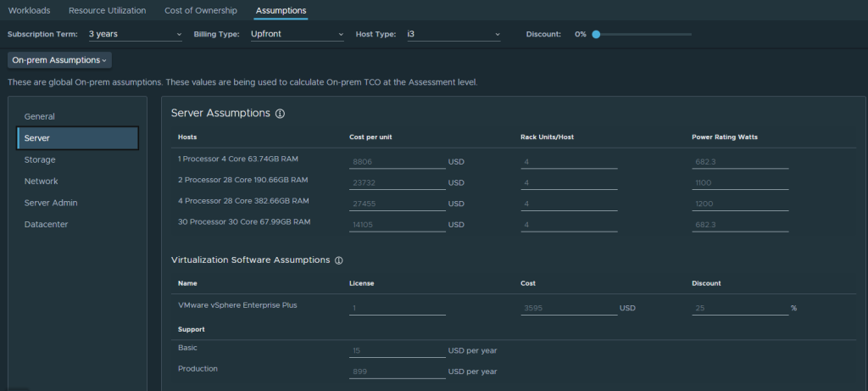Image resolution: width=868 pixels, height=391 pixels.
Task: Click Production support cost field 899
Action: pyautogui.click(x=397, y=371)
